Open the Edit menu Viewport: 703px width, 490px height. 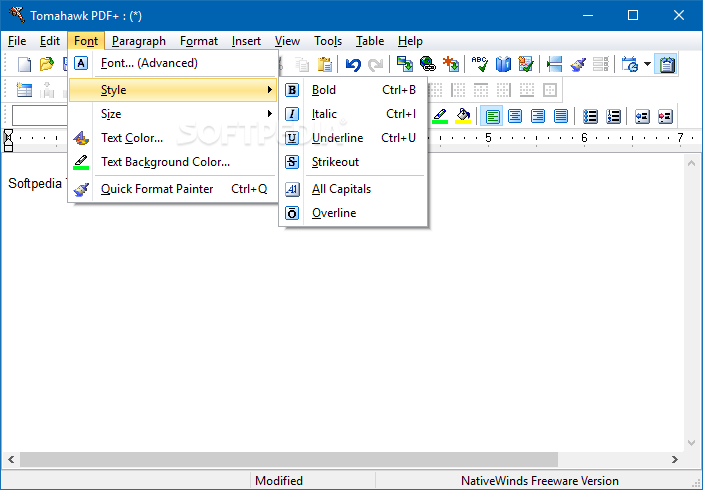tap(49, 41)
